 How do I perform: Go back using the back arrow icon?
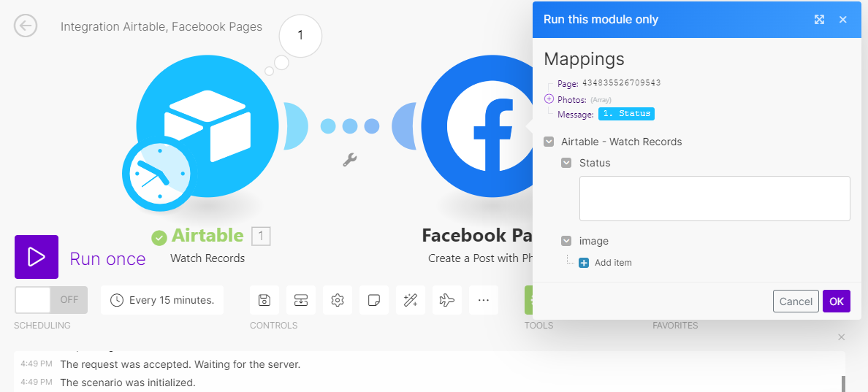coord(26,26)
